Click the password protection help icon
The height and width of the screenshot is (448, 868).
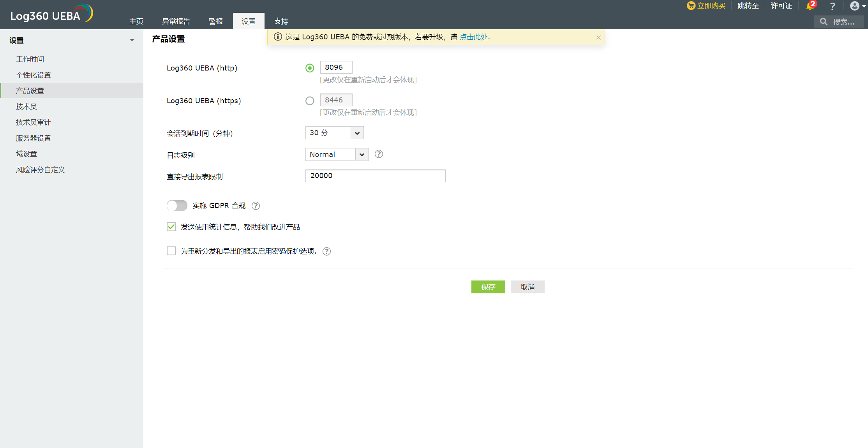click(326, 251)
